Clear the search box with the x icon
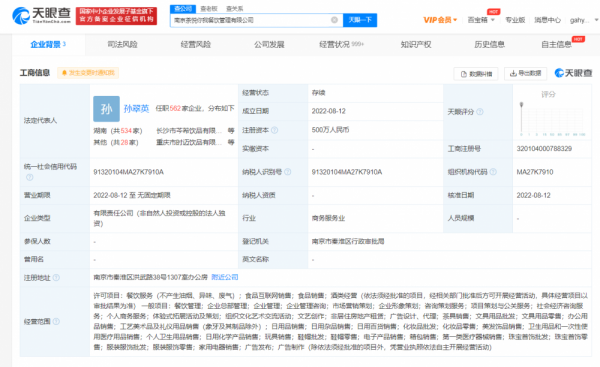The width and height of the screenshot is (600, 367). (334, 20)
